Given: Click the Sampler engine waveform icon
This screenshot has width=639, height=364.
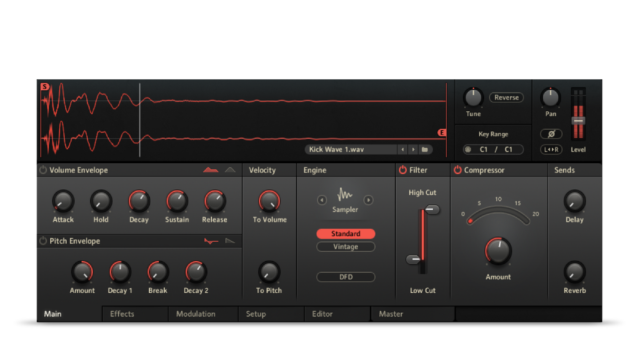Looking at the screenshot, I should coord(345,195).
